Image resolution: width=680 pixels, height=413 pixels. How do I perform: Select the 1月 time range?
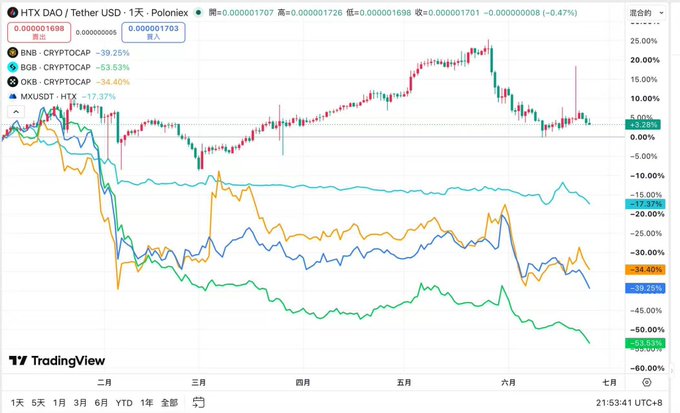[x=59, y=403]
